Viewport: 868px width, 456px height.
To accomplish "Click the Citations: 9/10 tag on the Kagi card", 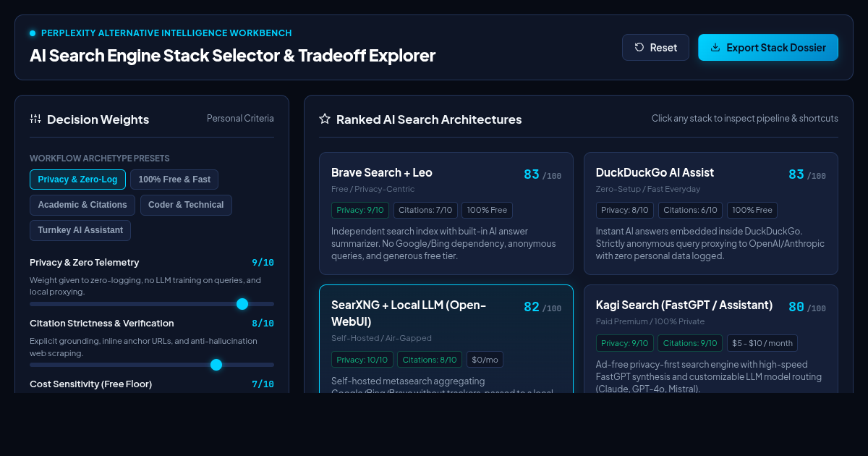I will pos(690,342).
